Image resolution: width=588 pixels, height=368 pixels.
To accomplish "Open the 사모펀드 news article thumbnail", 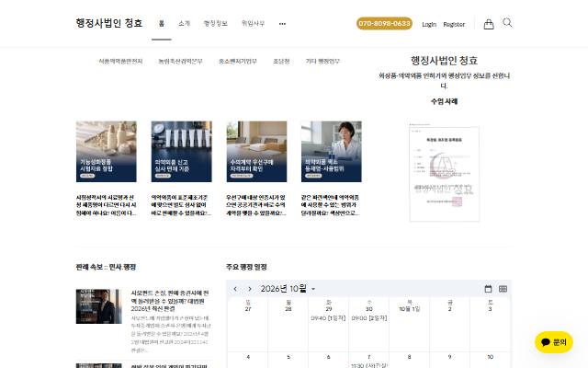I will coord(98,306).
